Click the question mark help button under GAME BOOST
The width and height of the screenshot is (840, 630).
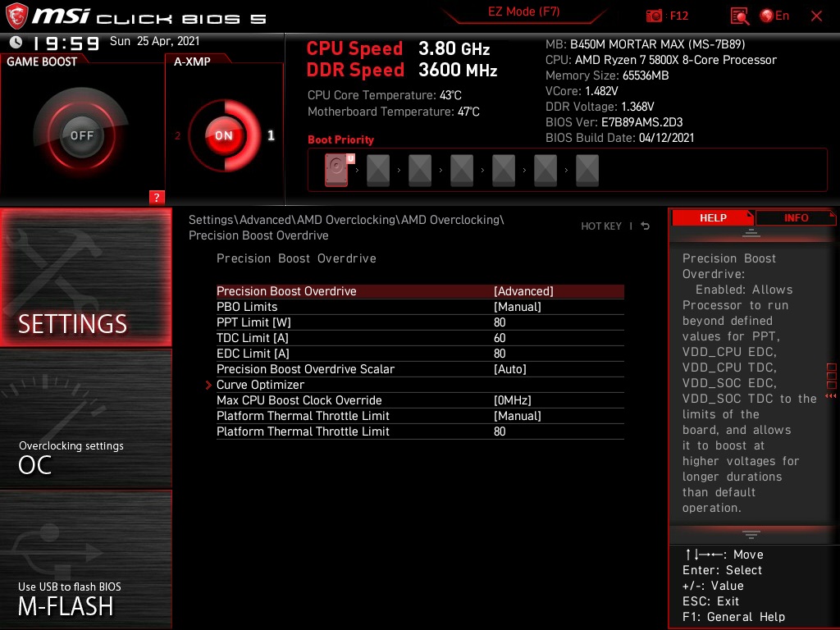(x=157, y=198)
